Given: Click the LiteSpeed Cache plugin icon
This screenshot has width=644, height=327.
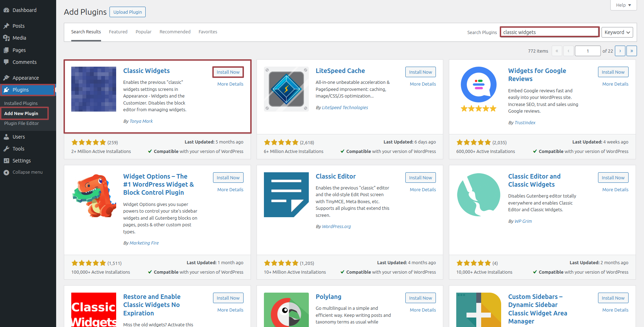Looking at the screenshot, I should [x=286, y=89].
